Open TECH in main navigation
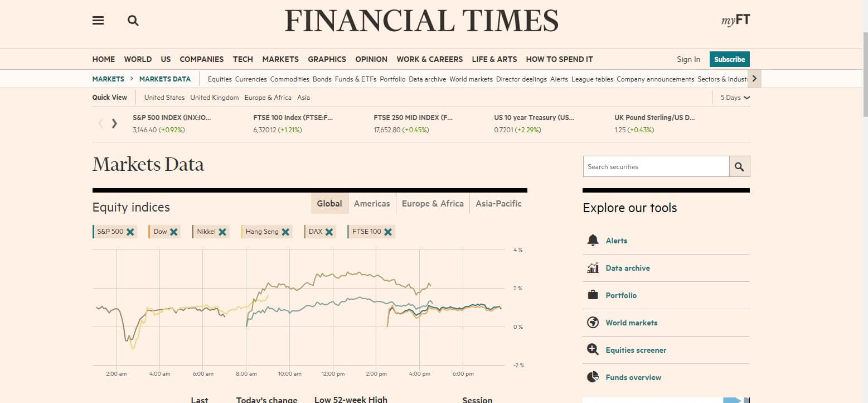 point(243,59)
